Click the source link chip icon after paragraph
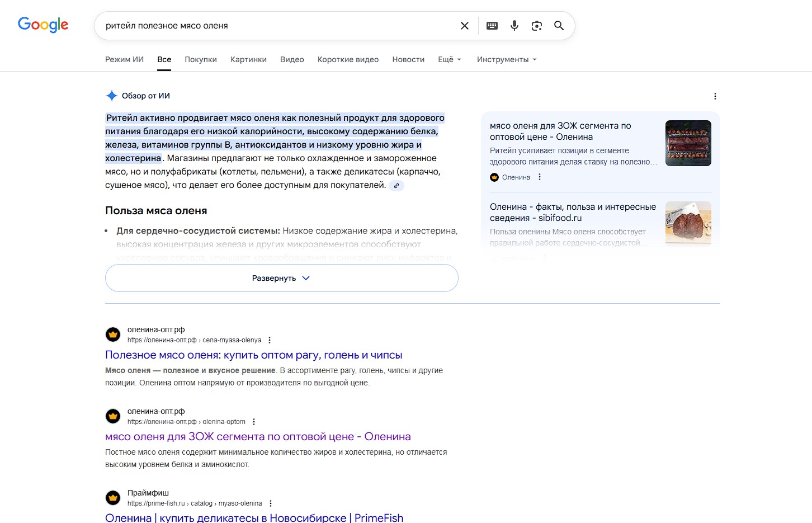Screen dimensions: 812x523 [396, 186]
